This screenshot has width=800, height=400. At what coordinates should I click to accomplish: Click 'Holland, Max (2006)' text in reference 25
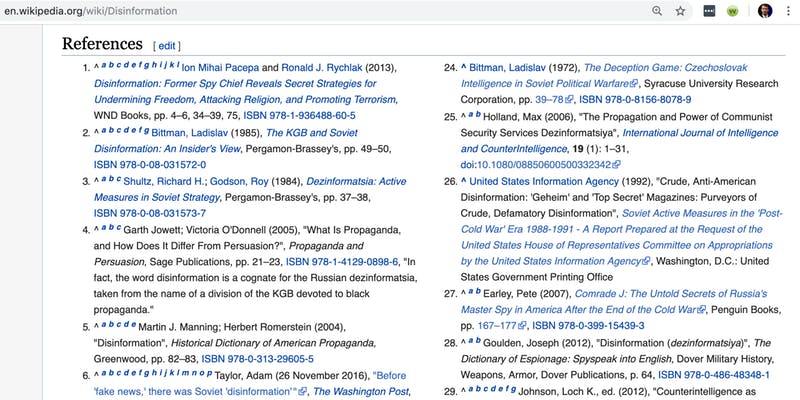pos(529,117)
